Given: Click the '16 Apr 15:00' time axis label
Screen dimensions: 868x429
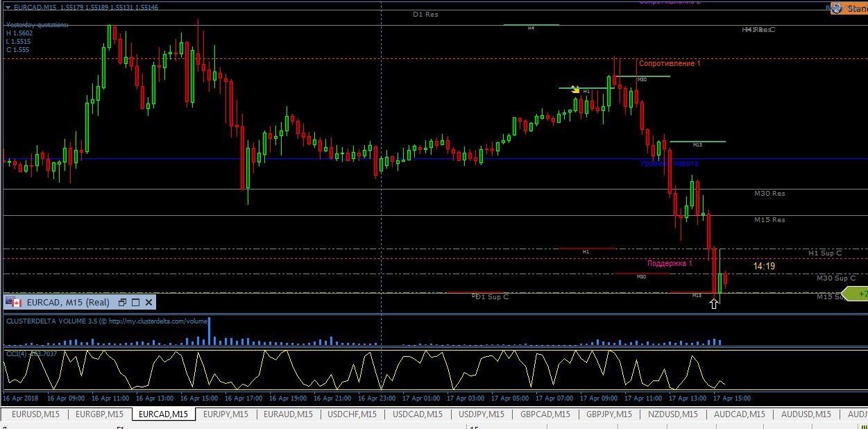Looking at the screenshot, I should click(x=199, y=398).
